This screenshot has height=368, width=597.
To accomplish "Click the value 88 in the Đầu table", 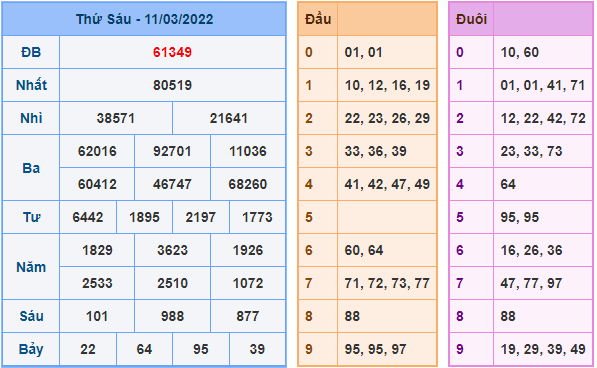I will tap(352, 316).
